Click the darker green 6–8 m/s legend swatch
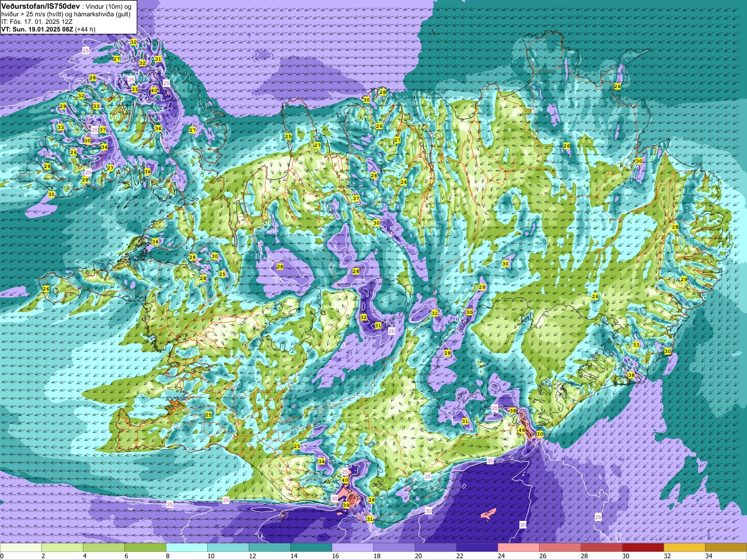 [145, 548]
